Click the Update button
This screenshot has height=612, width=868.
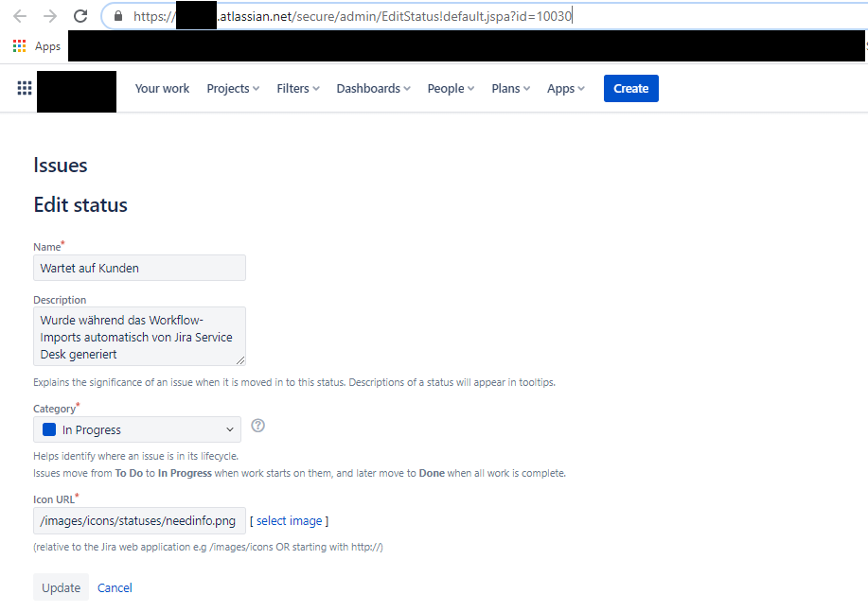click(61, 587)
